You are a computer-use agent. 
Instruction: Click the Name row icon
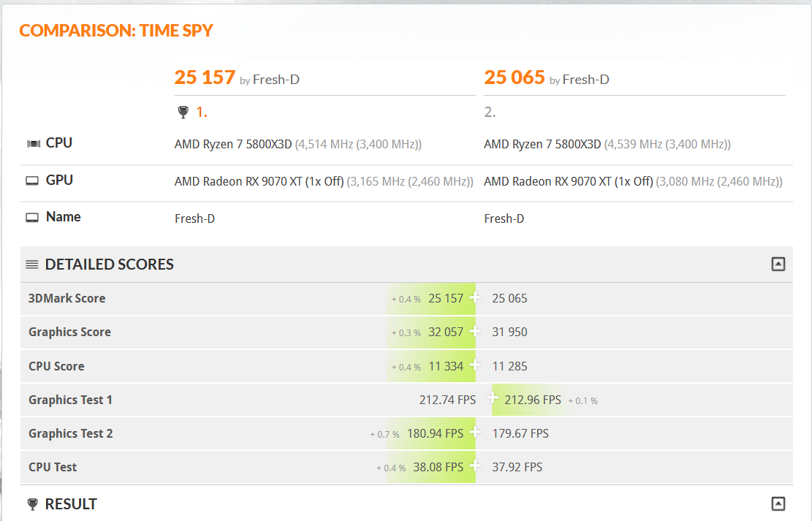[32, 217]
